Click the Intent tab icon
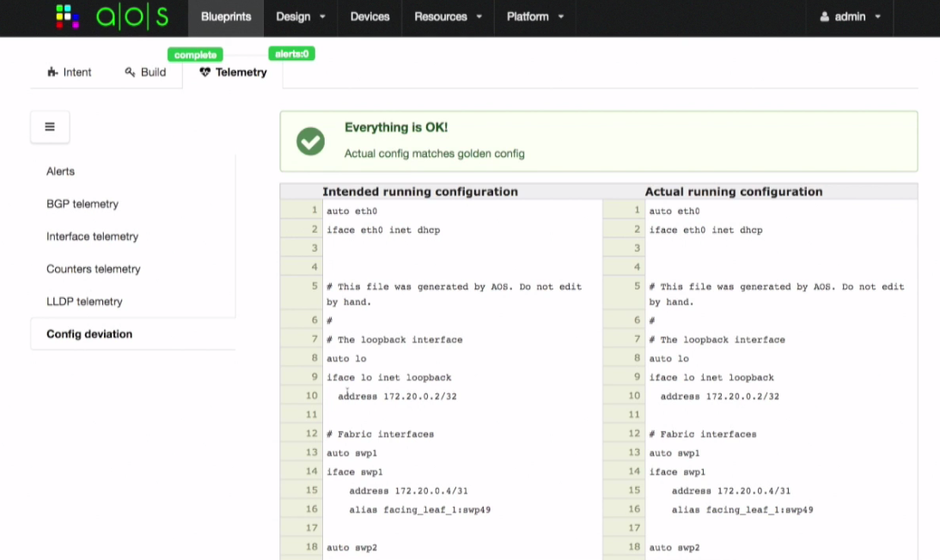 pos(53,73)
